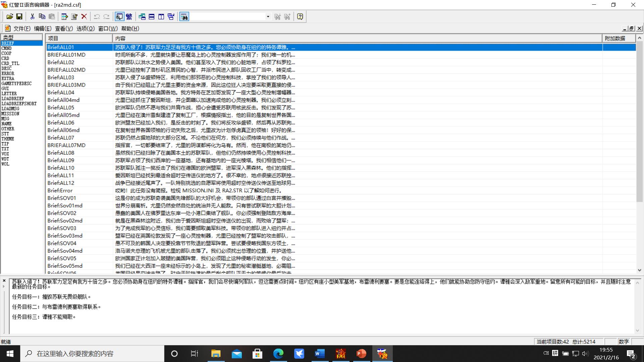Image resolution: width=644 pixels, height=362 pixels.
Task: Toggle the preview pane toolbar button
Action: coord(119,16)
